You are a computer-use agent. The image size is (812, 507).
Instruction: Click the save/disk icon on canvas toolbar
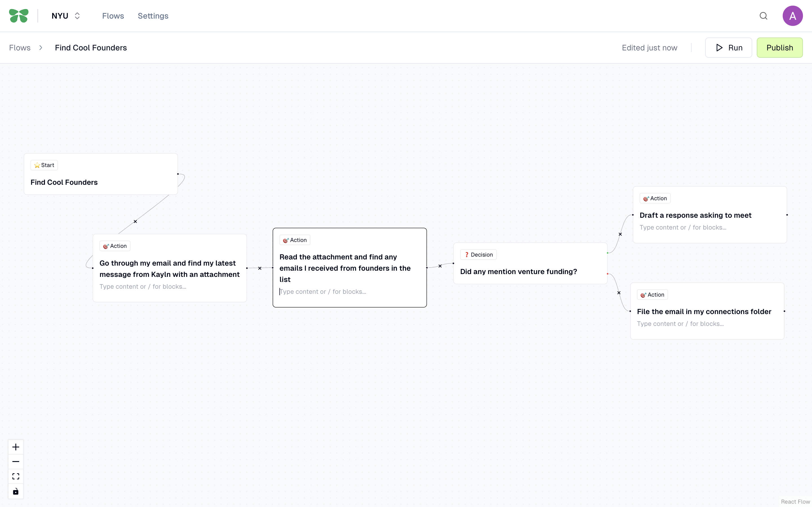[16, 491]
